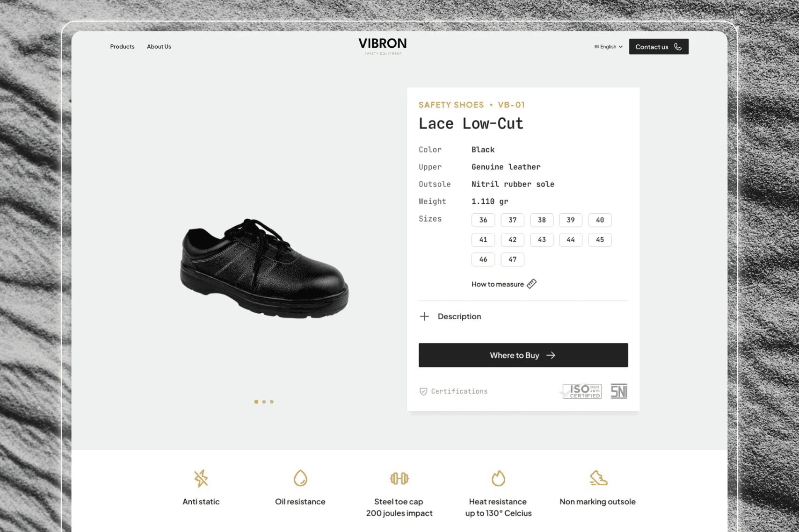This screenshot has height=532, width=799.
Task: Select shoe size 42
Action: point(513,239)
